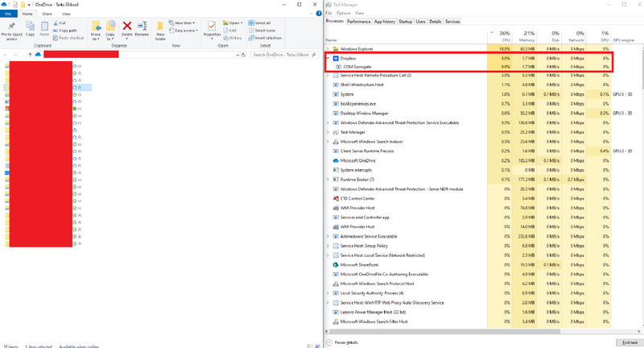Click the ETD Control Center icon
The height and width of the screenshot is (348, 644).
(x=336, y=198)
